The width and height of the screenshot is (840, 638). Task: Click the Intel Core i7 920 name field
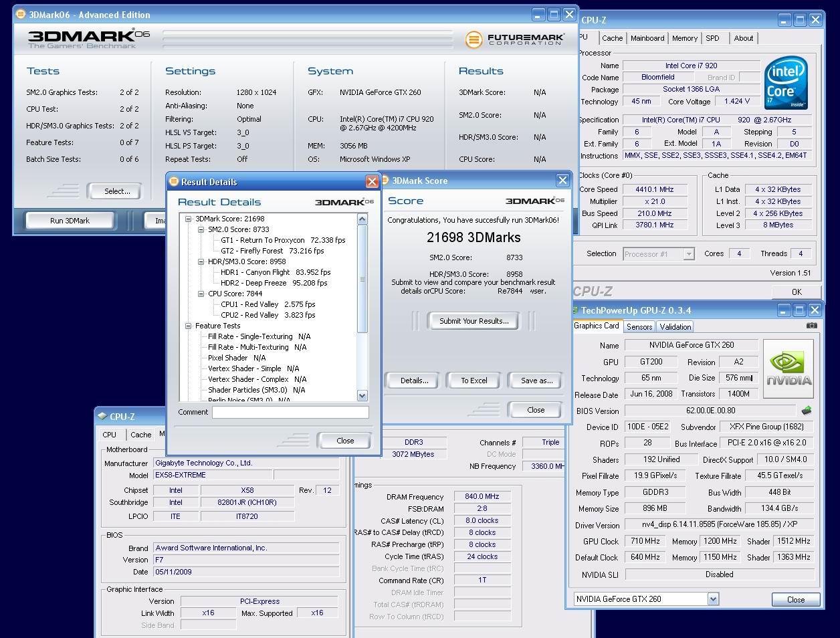[691, 66]
